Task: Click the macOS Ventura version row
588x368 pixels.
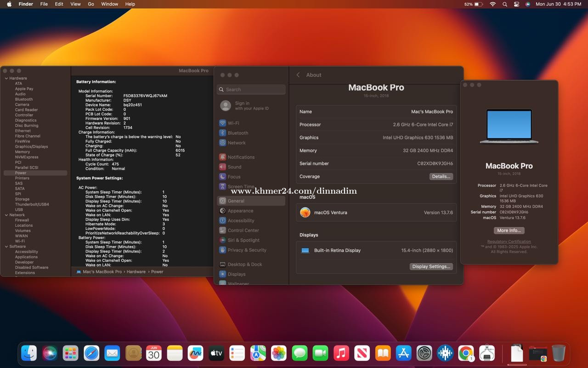Action: coord(376,213)
